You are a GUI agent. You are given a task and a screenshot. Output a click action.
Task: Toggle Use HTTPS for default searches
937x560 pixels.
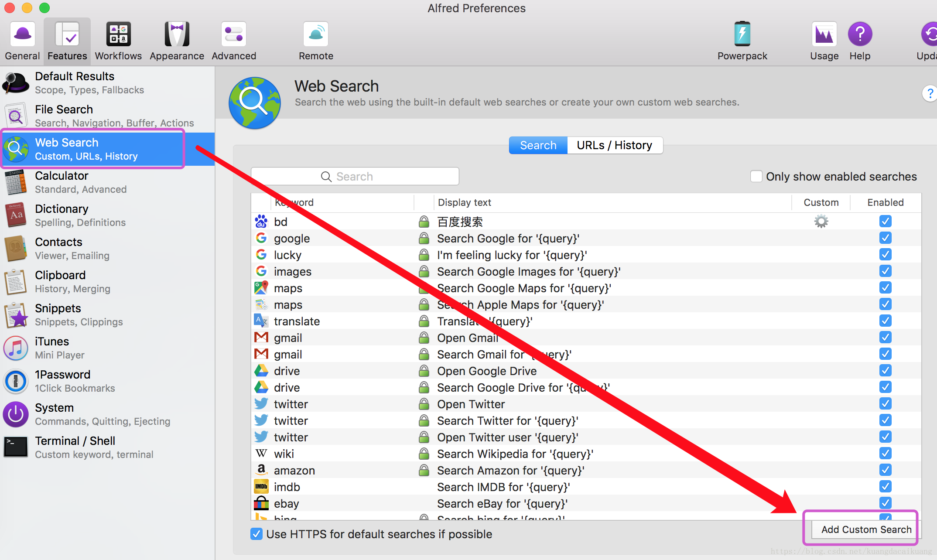pos(256,534)
